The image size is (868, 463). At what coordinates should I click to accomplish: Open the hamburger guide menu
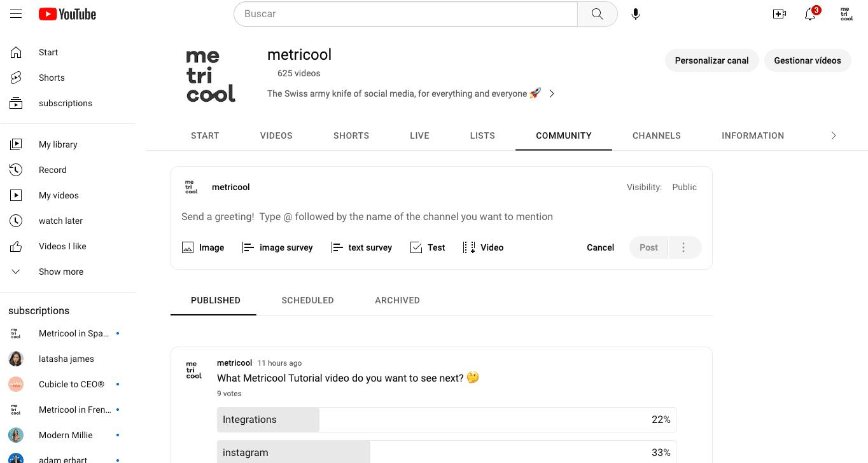[16, 14]
